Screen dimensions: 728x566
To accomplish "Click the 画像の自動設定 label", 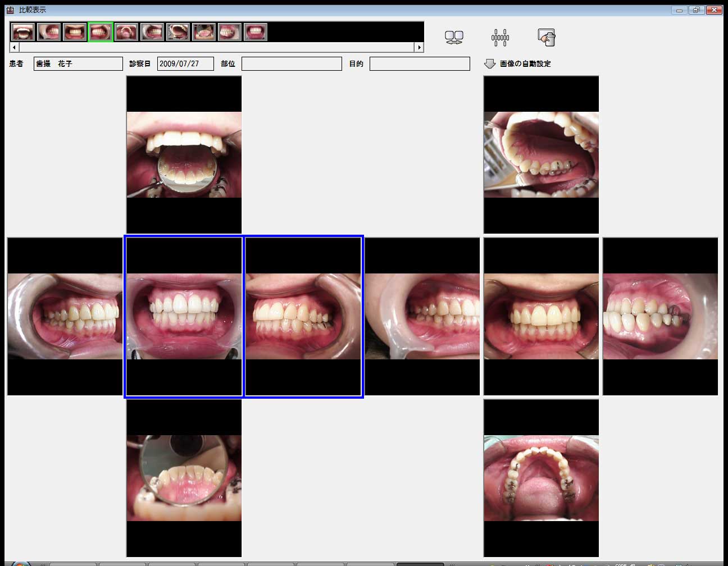I will [525, 64].
